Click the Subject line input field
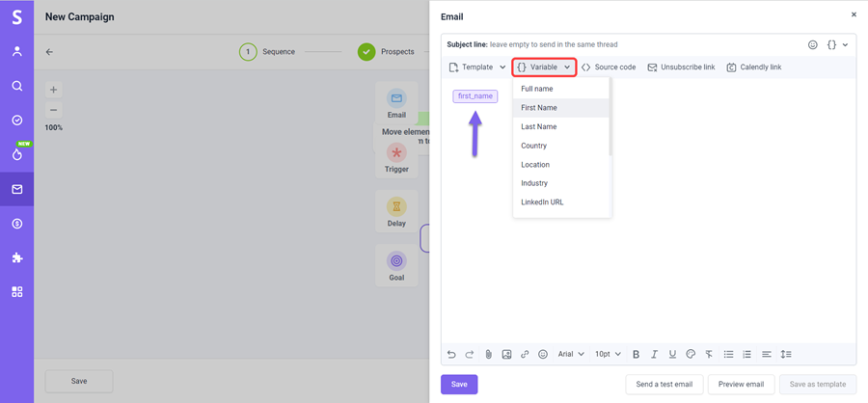868x403 pixels. [624, 44]
